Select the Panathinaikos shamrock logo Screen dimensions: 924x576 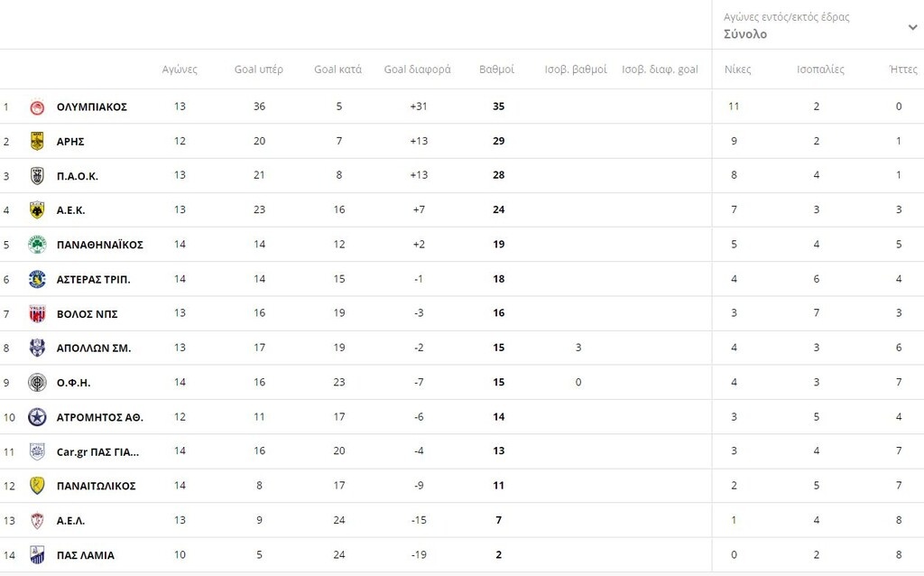37,244
